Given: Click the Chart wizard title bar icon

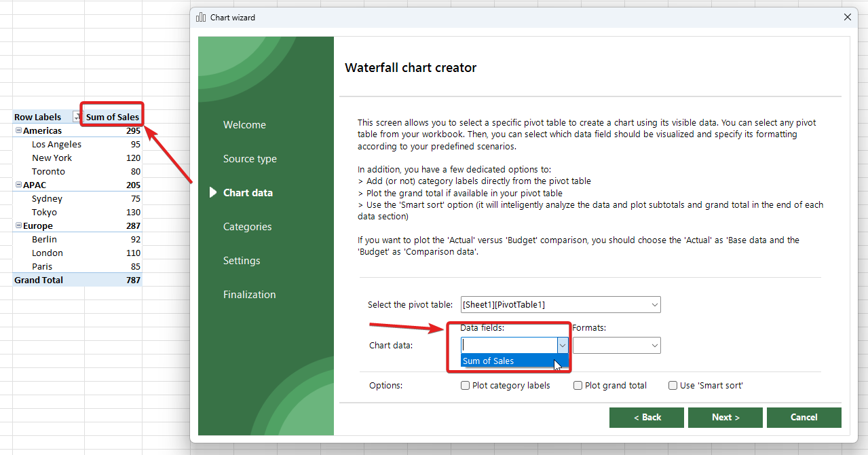Looking at the screenshot, I should 201,18.
